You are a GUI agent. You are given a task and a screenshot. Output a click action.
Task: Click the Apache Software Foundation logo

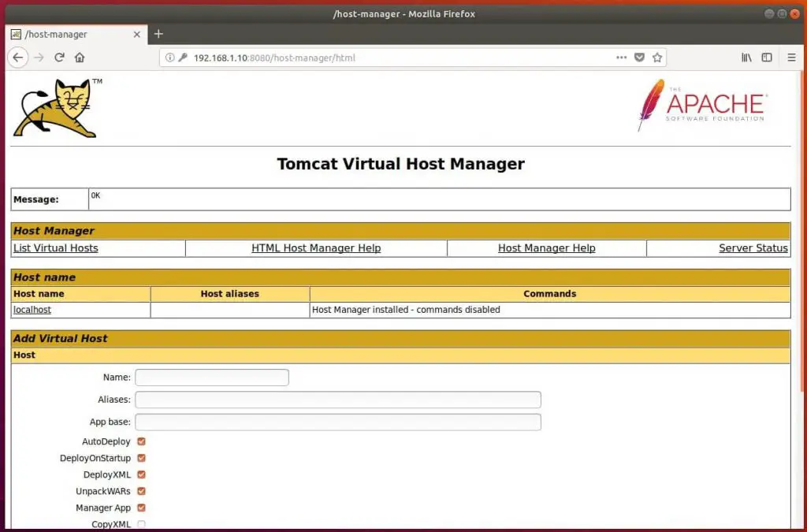click(x=702, y=105)
